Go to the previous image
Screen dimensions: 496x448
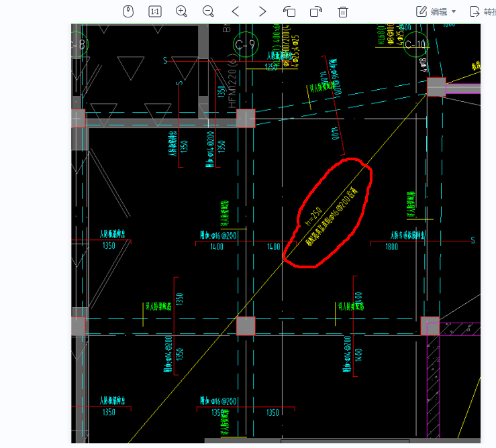236,11
